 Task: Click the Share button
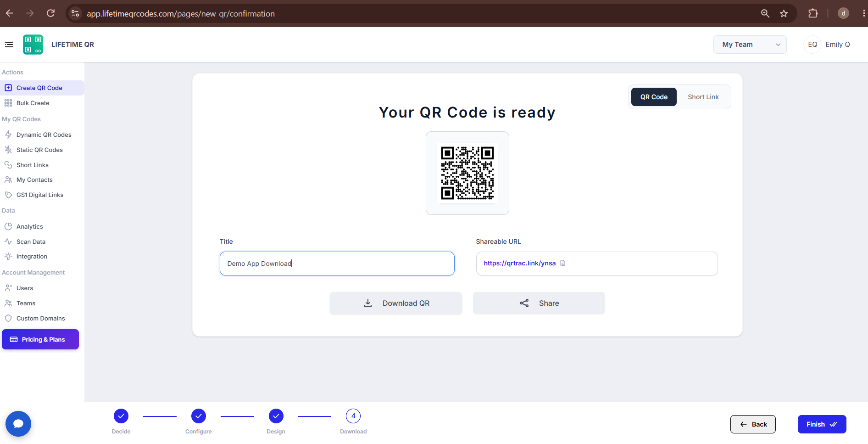click(x=539, y=303)
